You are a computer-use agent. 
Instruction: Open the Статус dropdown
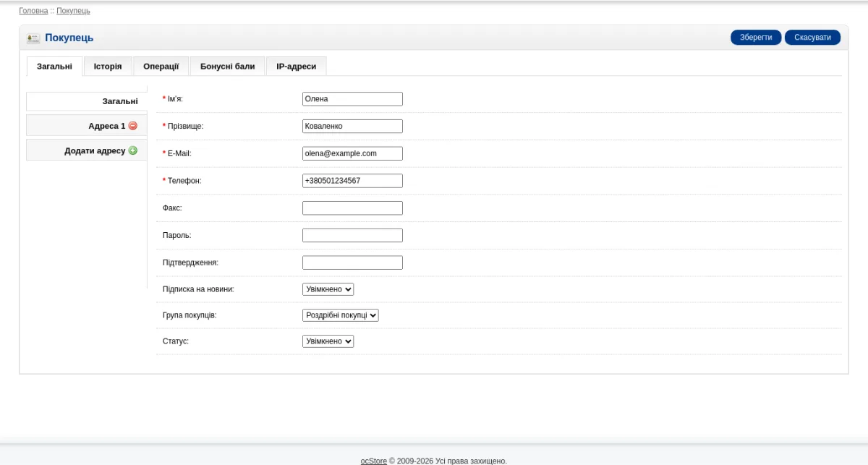pyautogui.click(x=328, y=341)
